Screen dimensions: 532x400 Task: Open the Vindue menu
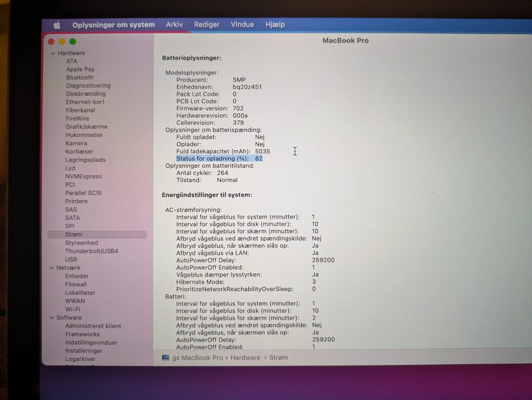[x=242, y=24]
